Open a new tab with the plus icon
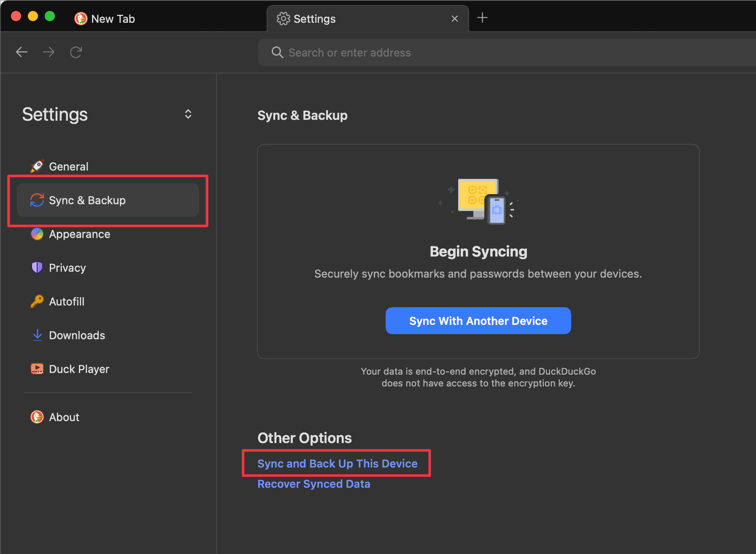The image size is (756, 554). point(482,18)
